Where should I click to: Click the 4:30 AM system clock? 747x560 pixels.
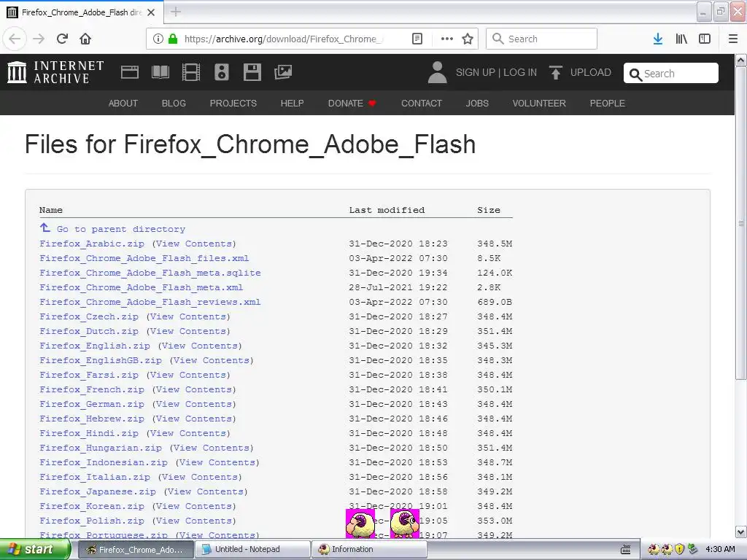(x=720, y=549)
